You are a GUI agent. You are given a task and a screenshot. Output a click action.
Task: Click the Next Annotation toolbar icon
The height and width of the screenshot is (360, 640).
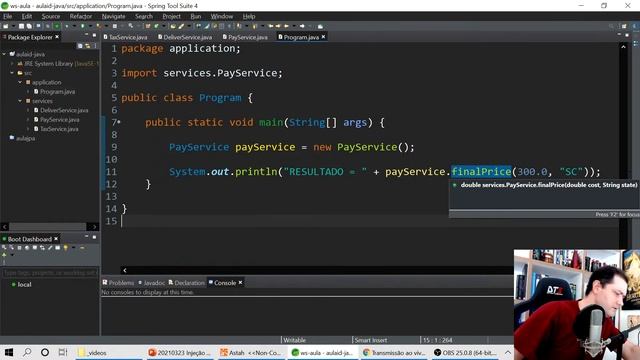coord(238,26)
